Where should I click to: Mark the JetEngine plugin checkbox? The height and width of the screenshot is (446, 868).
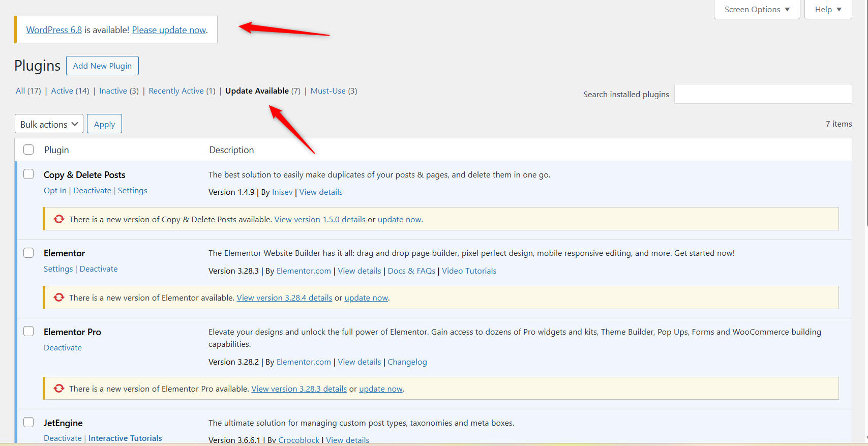(28, 422)
